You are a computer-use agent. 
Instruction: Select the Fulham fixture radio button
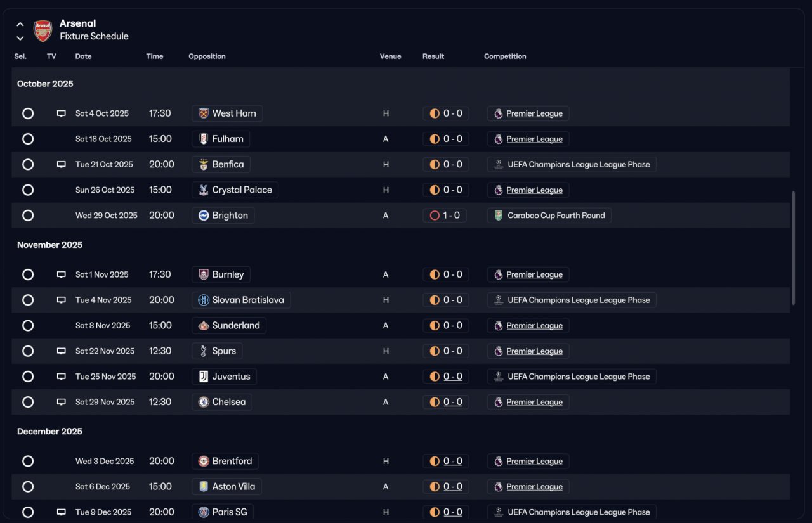[x=28, y=139]
